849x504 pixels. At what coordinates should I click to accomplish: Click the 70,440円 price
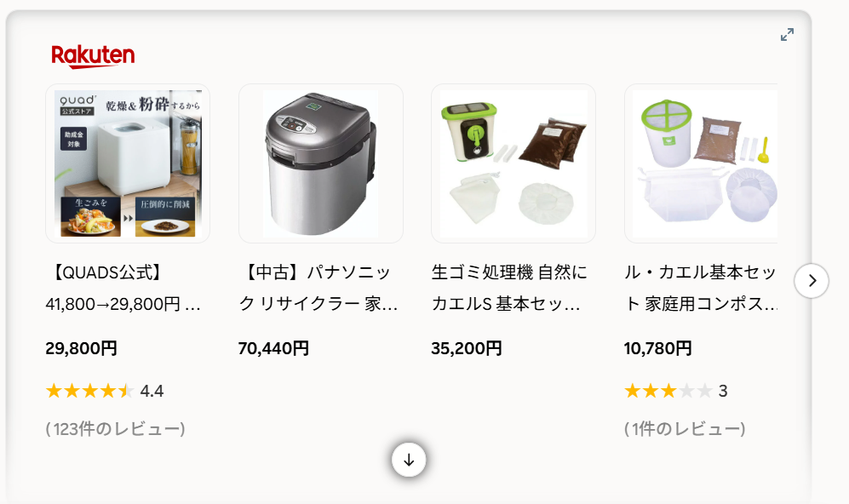point(273,348)
